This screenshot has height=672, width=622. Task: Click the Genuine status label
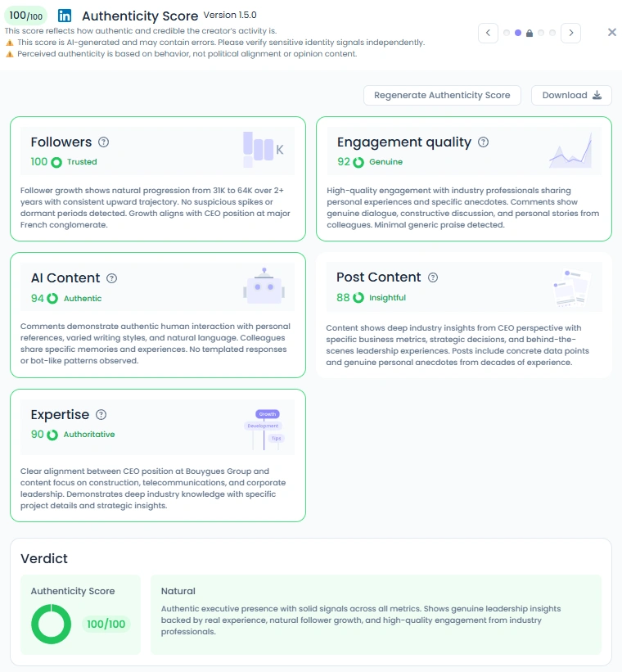(x=385, y=162)
